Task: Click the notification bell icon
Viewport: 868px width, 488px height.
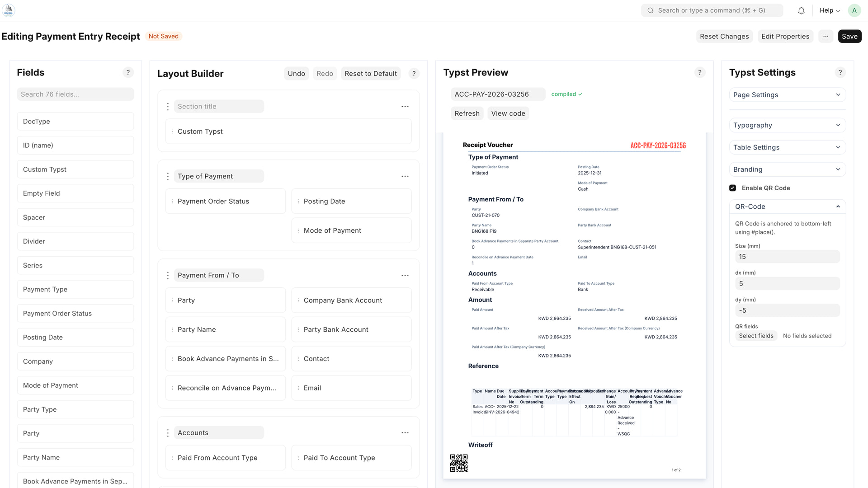Action: tap(801, 10)
